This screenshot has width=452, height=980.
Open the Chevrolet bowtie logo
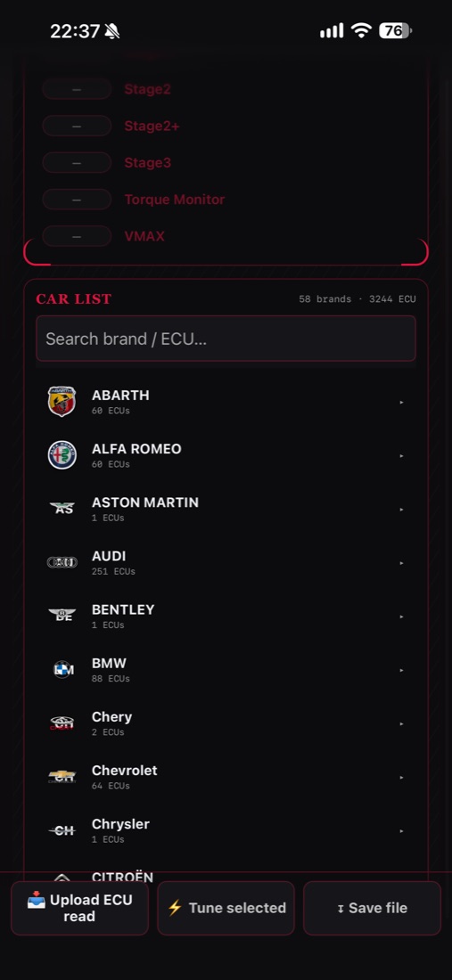click(62, 776)
